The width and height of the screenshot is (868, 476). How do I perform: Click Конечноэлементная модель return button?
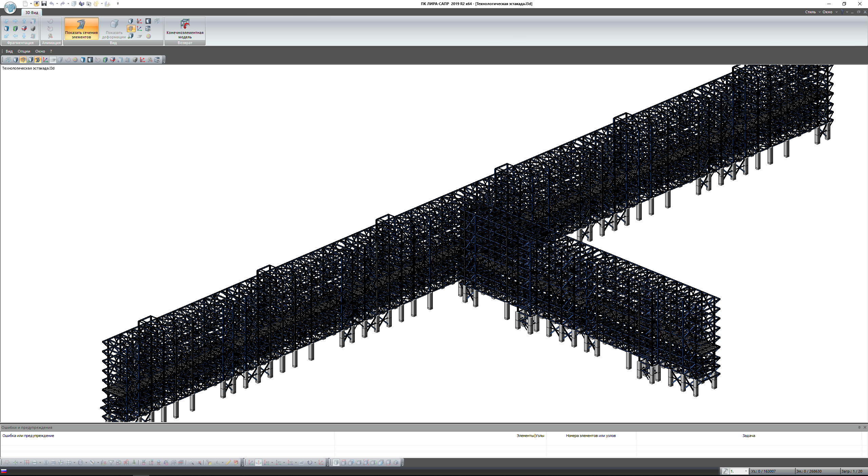coord(185,28)
